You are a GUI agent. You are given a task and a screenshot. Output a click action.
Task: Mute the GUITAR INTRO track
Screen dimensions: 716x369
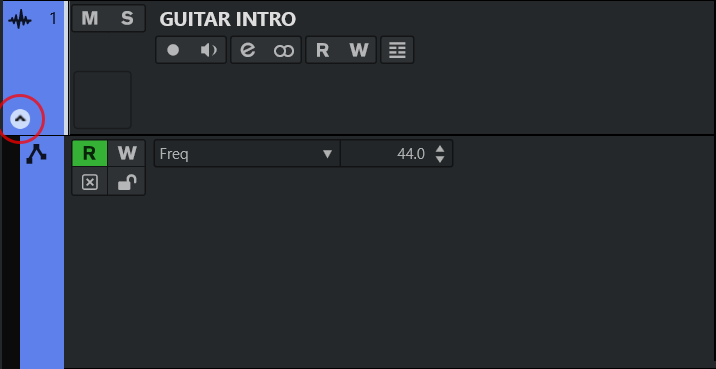coord(90,18)
